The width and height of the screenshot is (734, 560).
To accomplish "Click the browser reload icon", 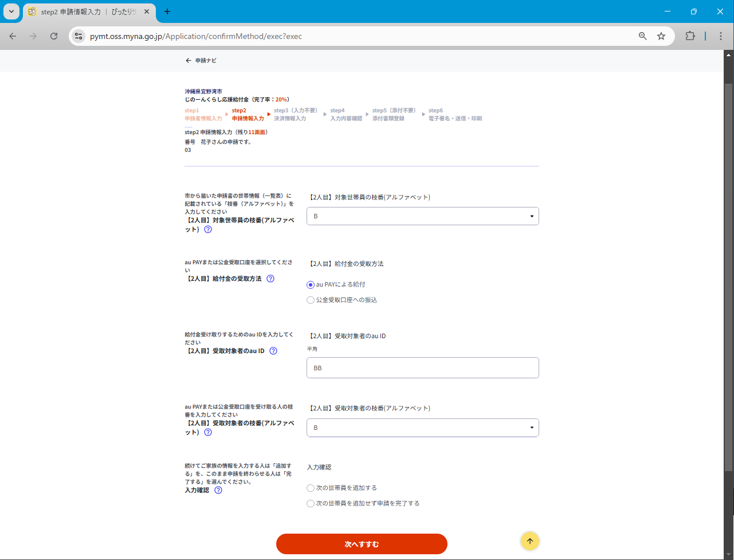I will (x=54, y=36).
